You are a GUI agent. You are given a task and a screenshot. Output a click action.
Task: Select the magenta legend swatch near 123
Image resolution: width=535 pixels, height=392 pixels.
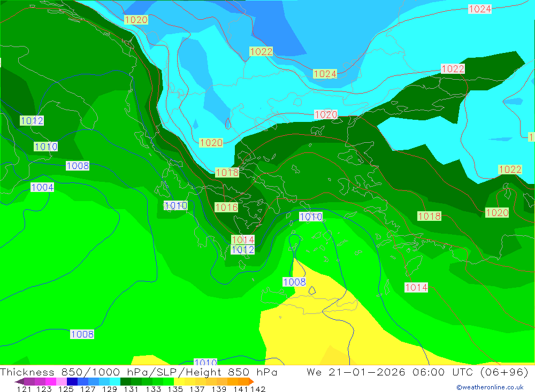click(x=50, y=381)
